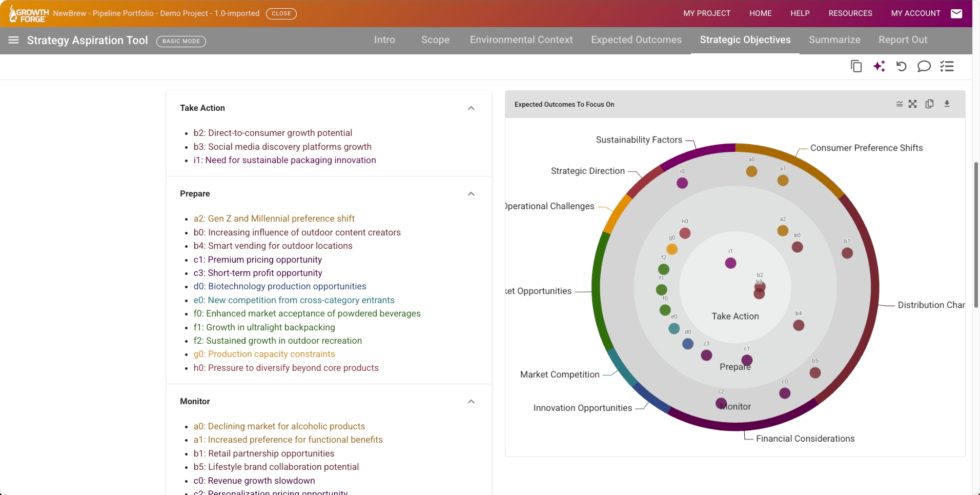Select 'b4: Smart vending for outdoor locations'

pyautogui.click(x=273, y=246)
